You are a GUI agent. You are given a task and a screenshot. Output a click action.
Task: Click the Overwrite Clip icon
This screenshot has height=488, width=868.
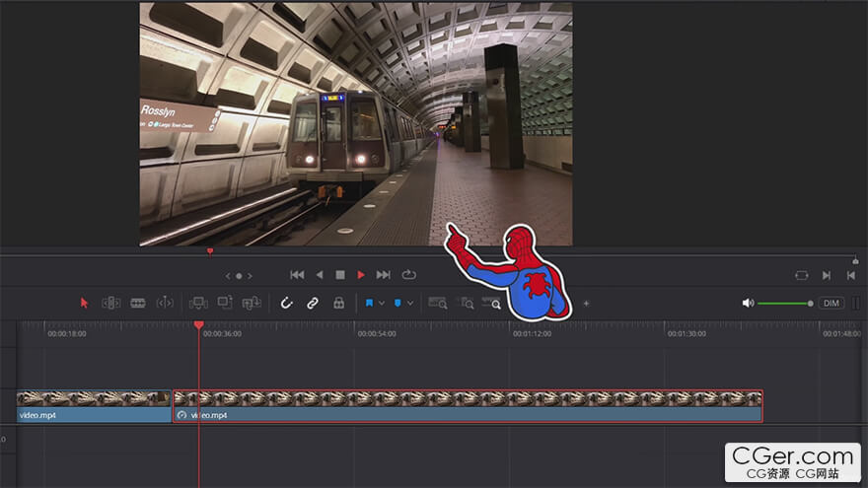[x=225, y=303]
